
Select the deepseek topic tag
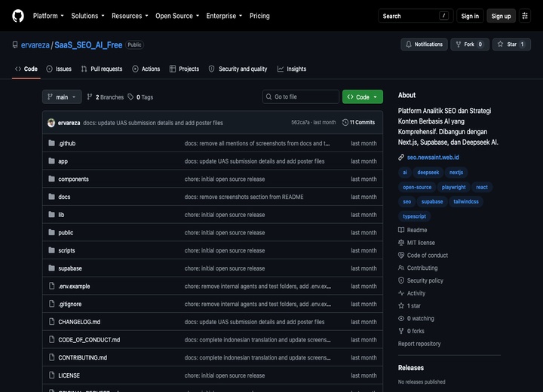(x=428, y=173)
